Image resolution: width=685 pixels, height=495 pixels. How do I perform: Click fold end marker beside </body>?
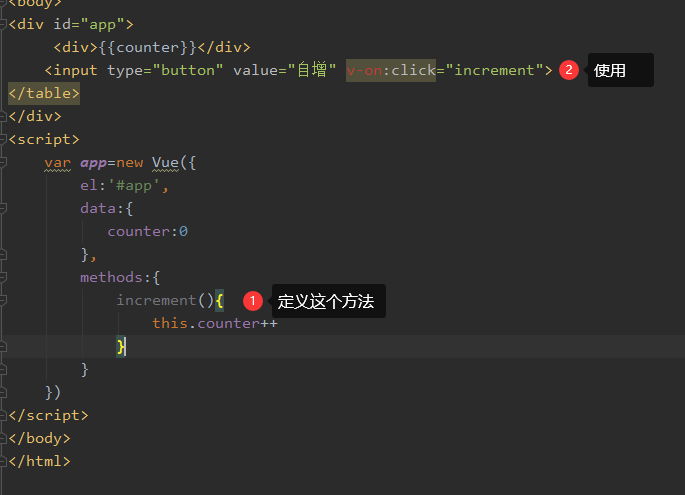(3, 438)
